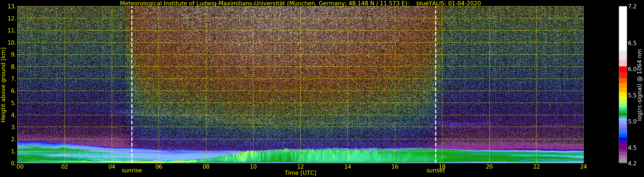This screenshot has width=644, height=177.
Task: Click the sunset label below the axis
Action: (x=435, y=171)
